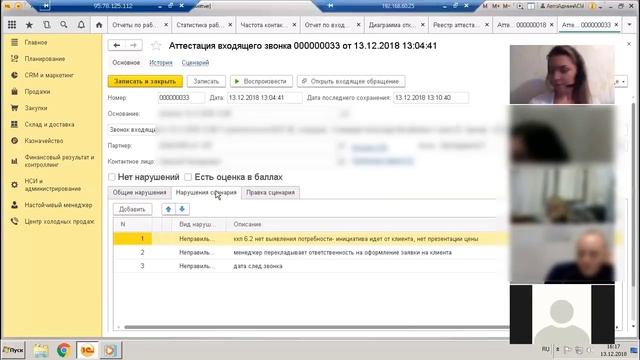This screenshot has height=360, width=640.
Task: Click the Планирование sidebar icon
Action: pyautogui.click(x=14, y=59)
